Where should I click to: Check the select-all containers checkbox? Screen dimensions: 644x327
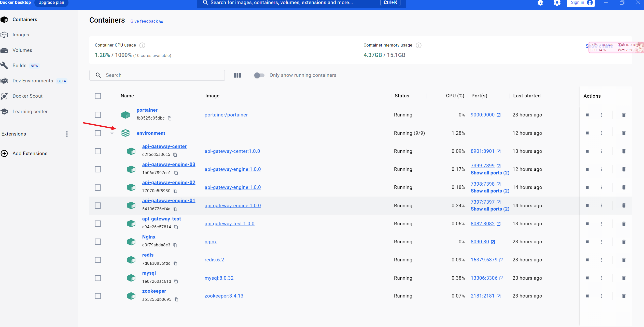point(98,96)
